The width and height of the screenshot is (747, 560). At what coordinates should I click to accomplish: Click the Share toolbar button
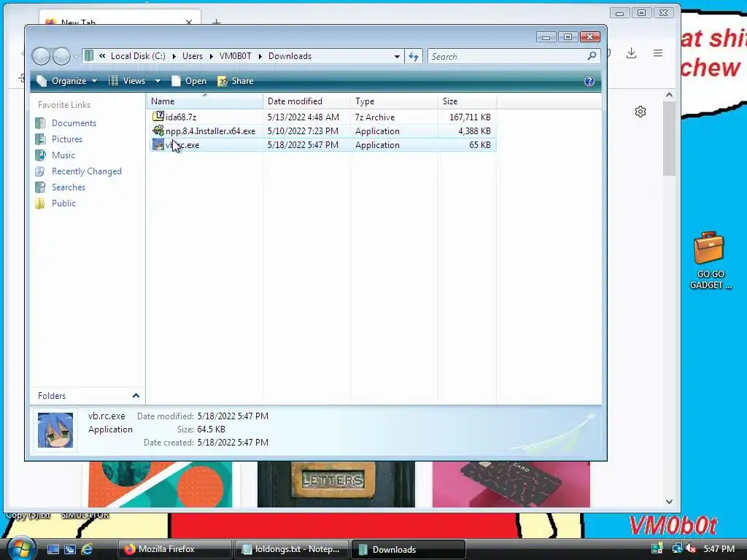tap(236, 81)
